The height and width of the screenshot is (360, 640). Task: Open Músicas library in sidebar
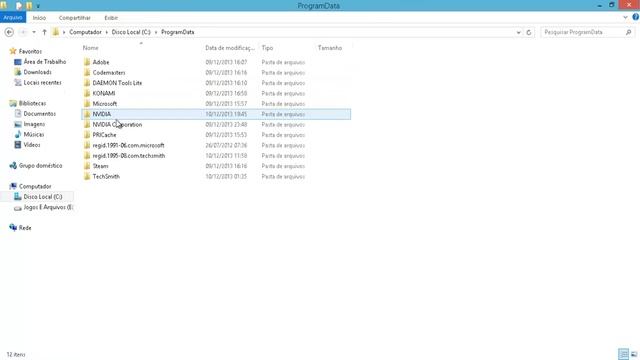[33, 134]
